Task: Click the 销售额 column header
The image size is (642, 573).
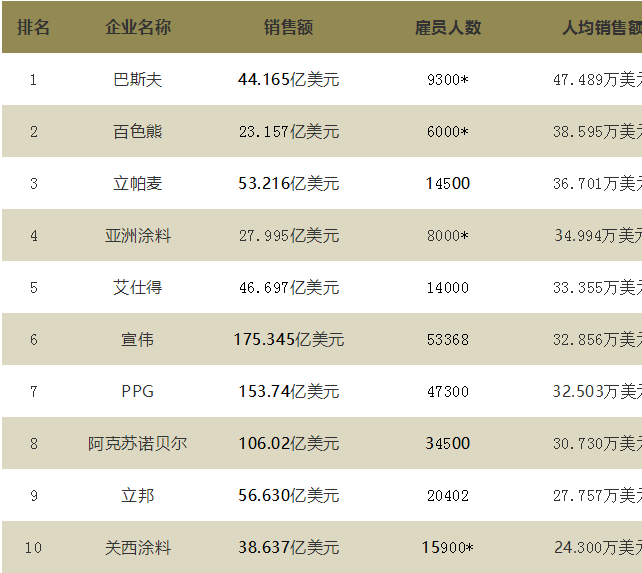Action: tap(288, 27)
